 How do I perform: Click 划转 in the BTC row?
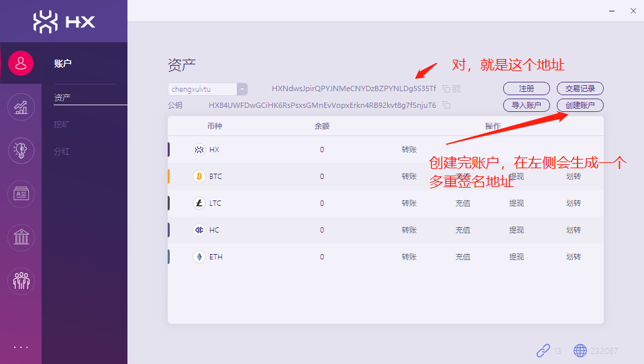click(x=574, y=176)
